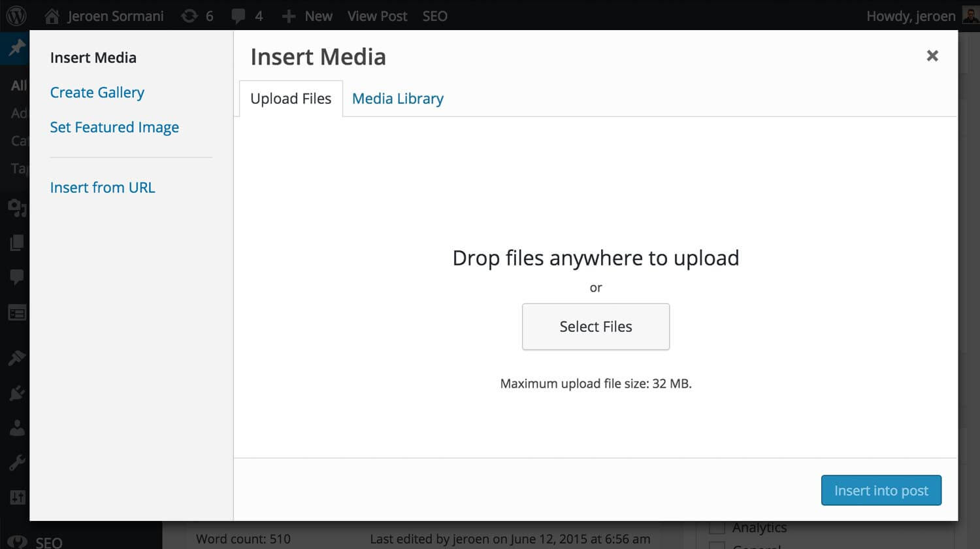Open Insert from URL option
The width and height of the screenshot is (980, 549).
(x=103, y=188)
